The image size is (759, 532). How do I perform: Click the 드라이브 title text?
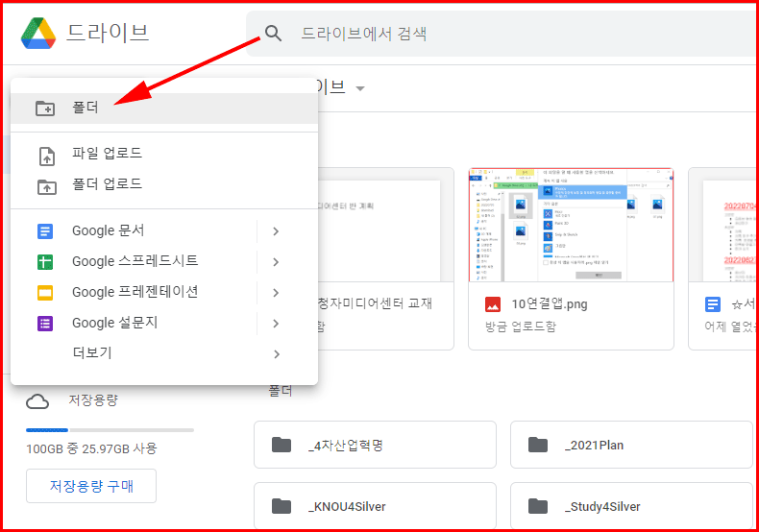(108, 33)
